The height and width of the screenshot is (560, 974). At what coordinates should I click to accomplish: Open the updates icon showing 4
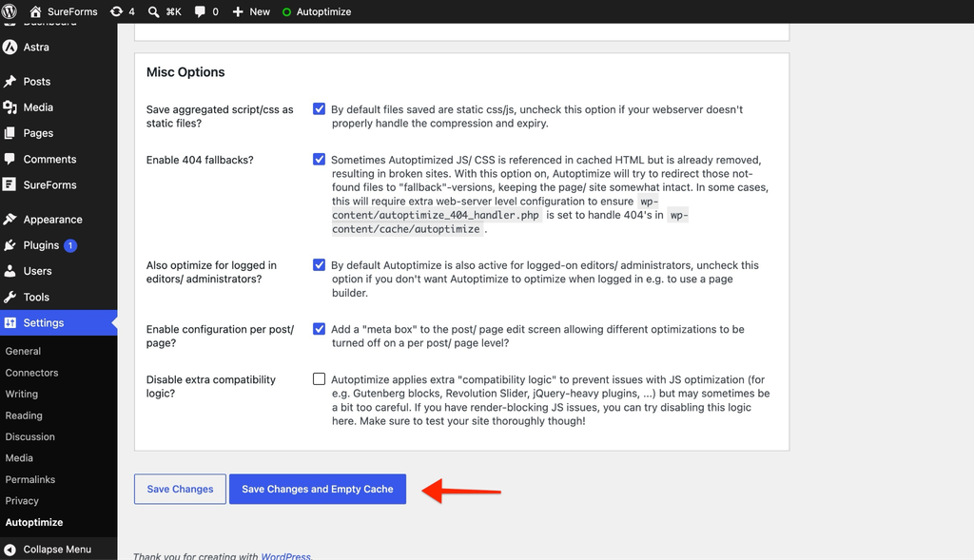click(x=116, y=11)
